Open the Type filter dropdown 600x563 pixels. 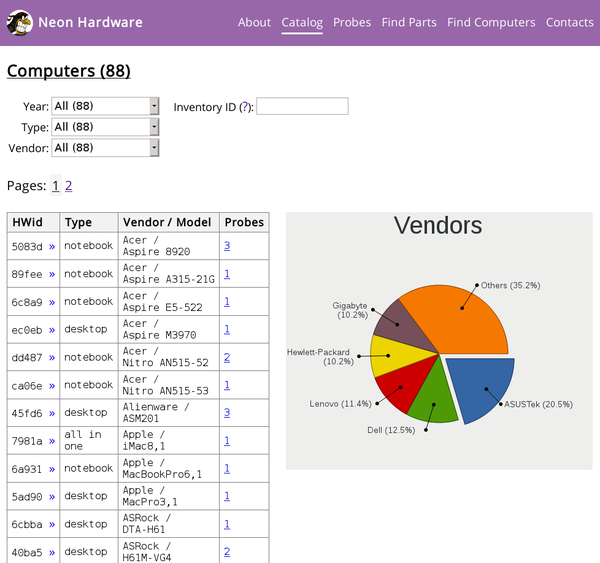[x=105, y=127]
